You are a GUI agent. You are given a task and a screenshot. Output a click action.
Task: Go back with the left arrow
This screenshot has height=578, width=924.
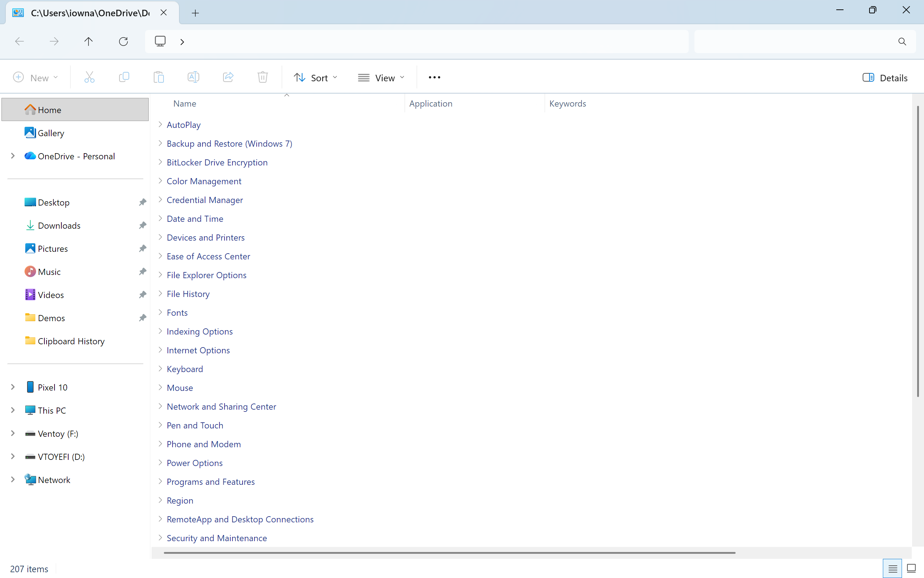coord(19,41)
